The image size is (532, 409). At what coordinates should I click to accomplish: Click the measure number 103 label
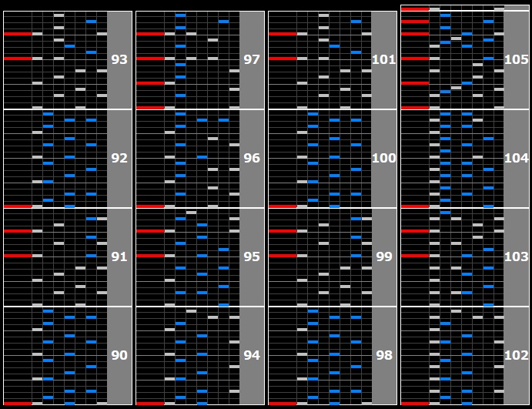[x=517, y=256]
